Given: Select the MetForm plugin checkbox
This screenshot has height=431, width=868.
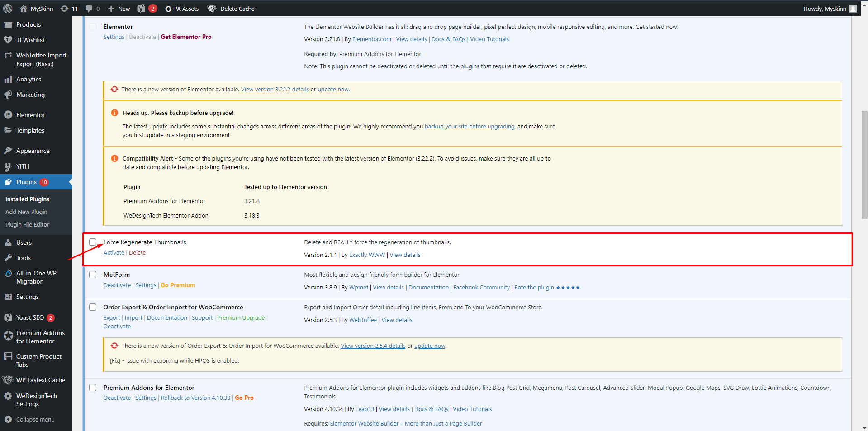Looking at the screenshot, I should (x=93, y=275).
